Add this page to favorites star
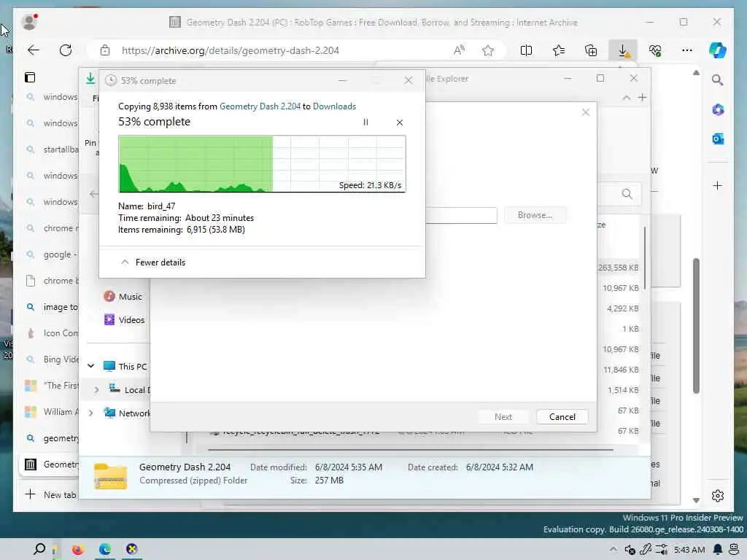 (488, 50)
